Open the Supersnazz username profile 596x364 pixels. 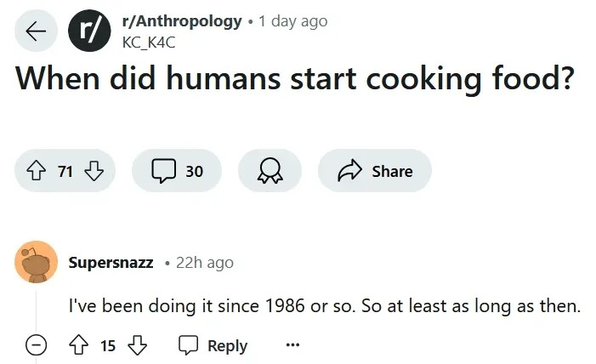coord(111,263)
